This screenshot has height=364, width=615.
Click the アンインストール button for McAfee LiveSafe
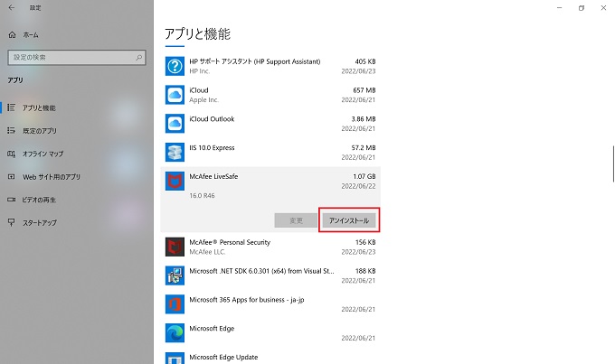[x=349, y=220]
